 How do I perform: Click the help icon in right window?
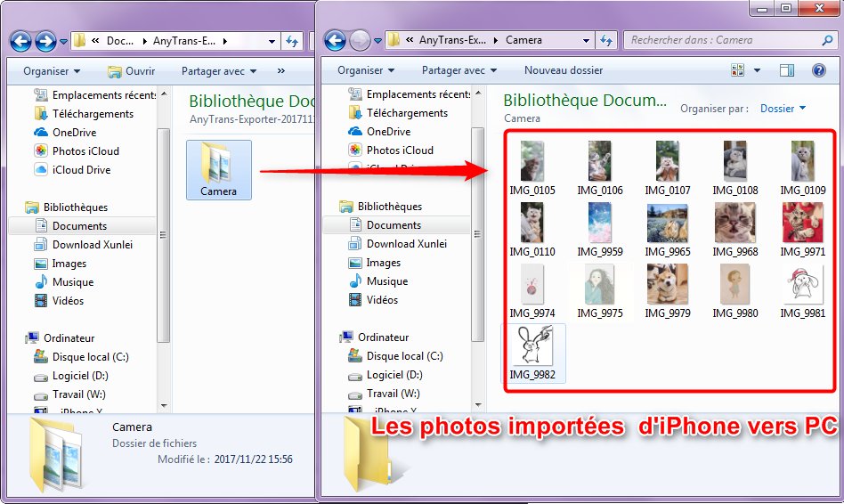[819, 70]
